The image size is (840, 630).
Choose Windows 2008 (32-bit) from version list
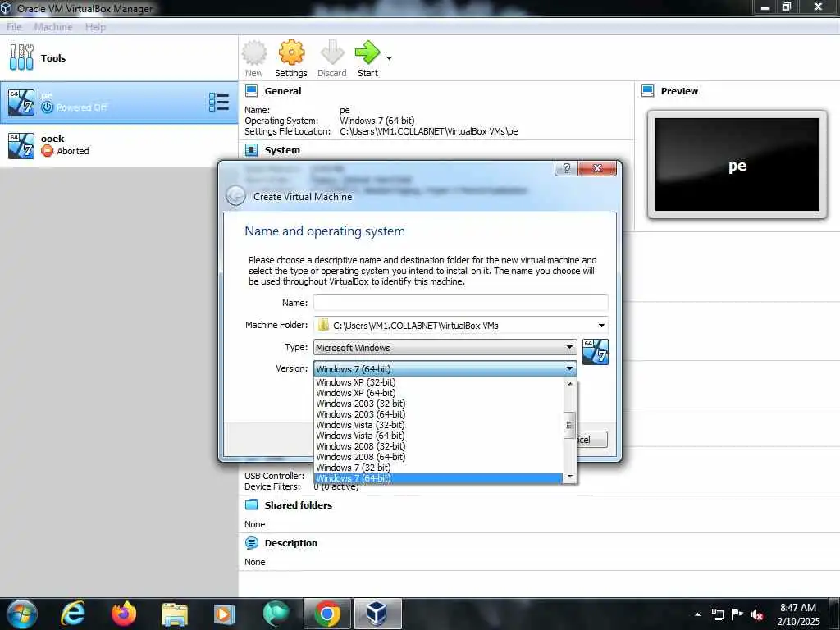[x=438, y=446]
